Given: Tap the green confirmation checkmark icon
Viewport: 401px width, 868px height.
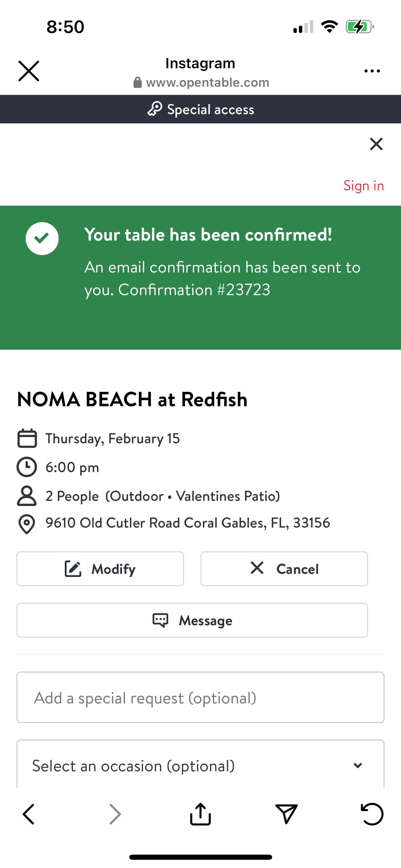Looking at the screenshot, I should coord(42,239).
